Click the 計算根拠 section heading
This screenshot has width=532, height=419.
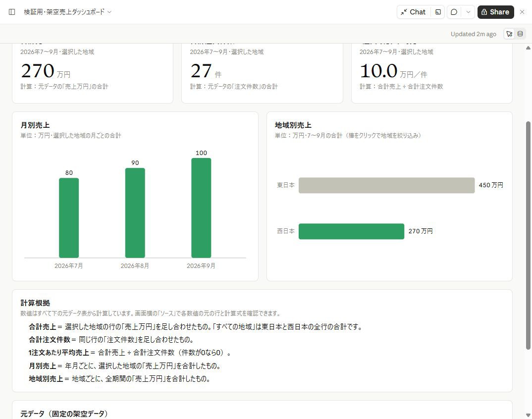pyautogui.click(x=35, y=303)
